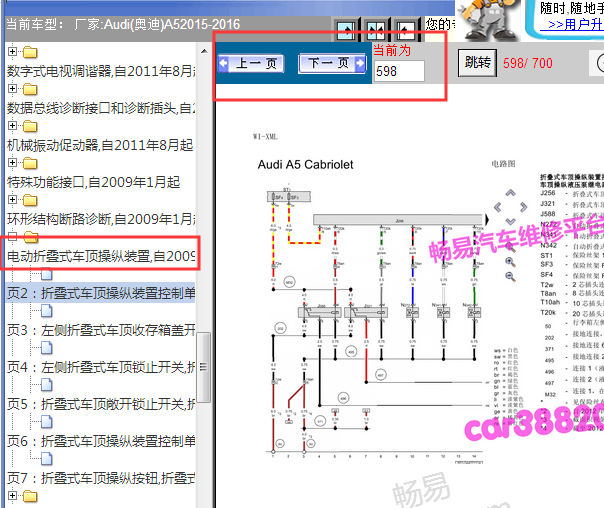Select 数字式电视调谐器,自2011年8月 tree item

[x=101, y=71]
